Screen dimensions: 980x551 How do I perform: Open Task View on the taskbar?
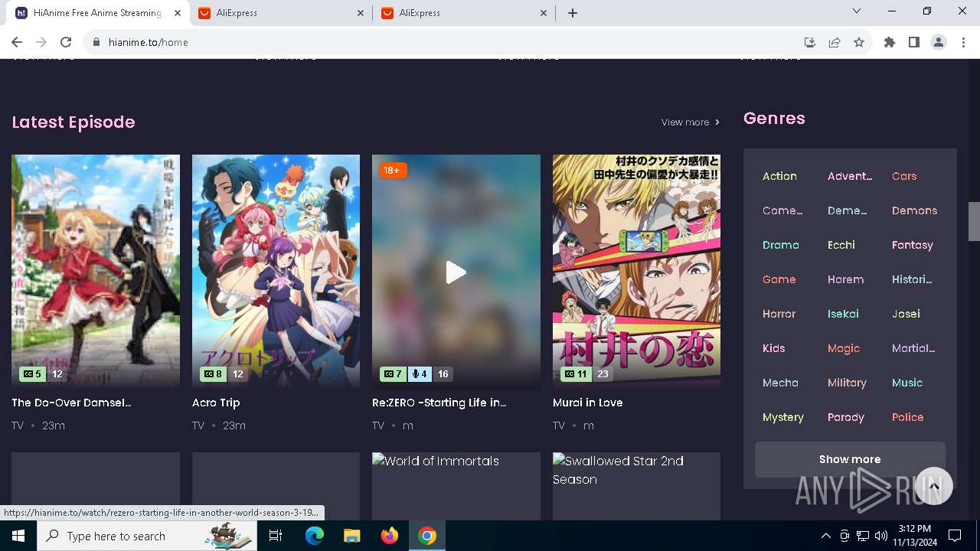(x=276, y=536)
